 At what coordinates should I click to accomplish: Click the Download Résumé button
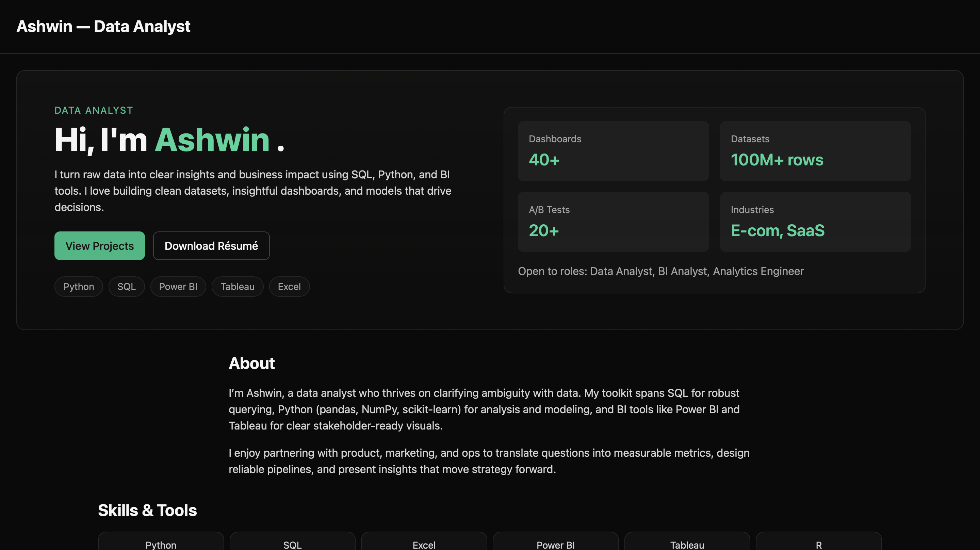tap(211, 246)
